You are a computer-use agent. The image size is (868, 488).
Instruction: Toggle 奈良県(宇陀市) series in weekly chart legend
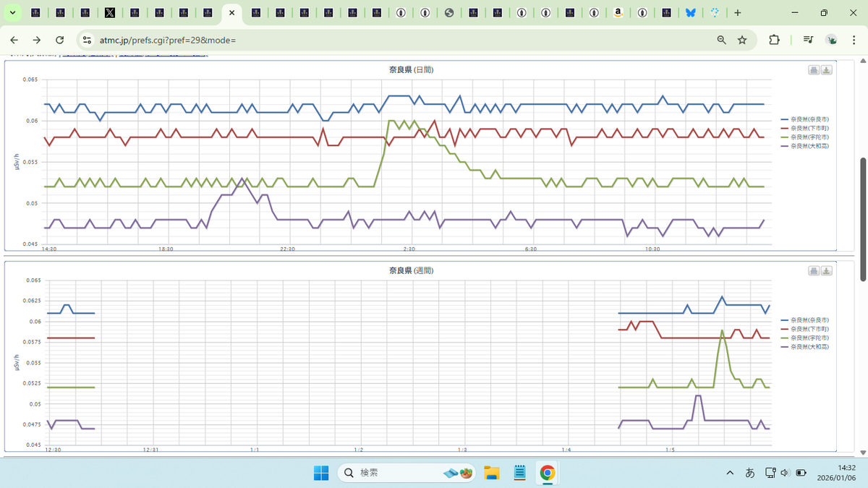point(804,338)
